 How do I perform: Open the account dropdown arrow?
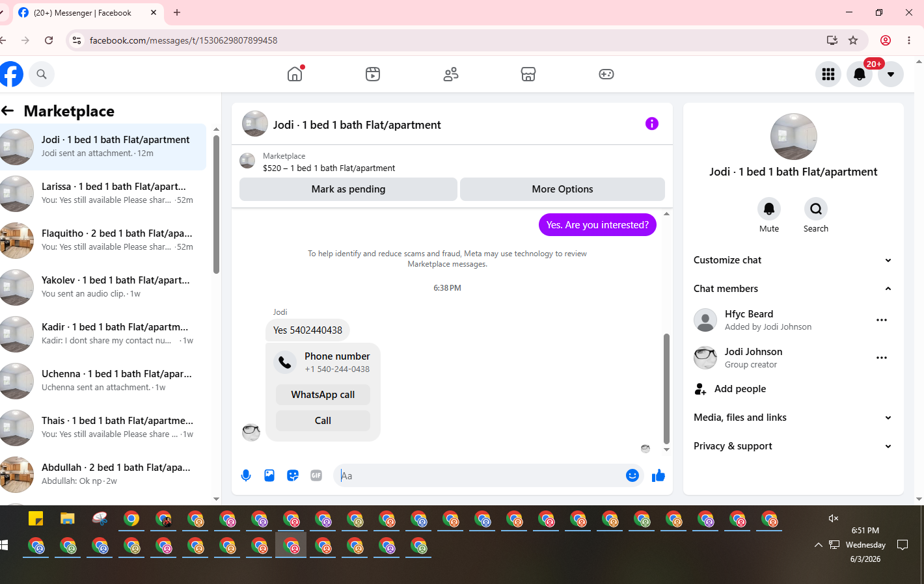[891, 74]
